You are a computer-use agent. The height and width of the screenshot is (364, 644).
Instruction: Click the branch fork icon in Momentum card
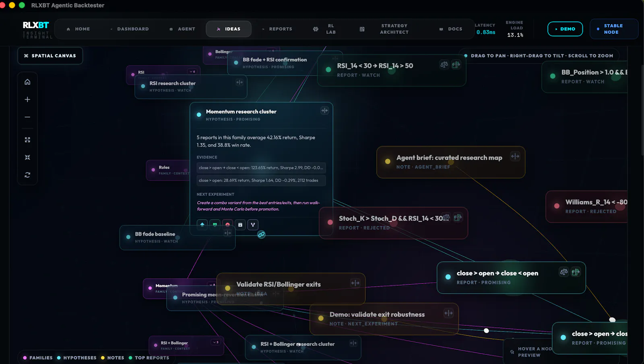tap(253, 224)
